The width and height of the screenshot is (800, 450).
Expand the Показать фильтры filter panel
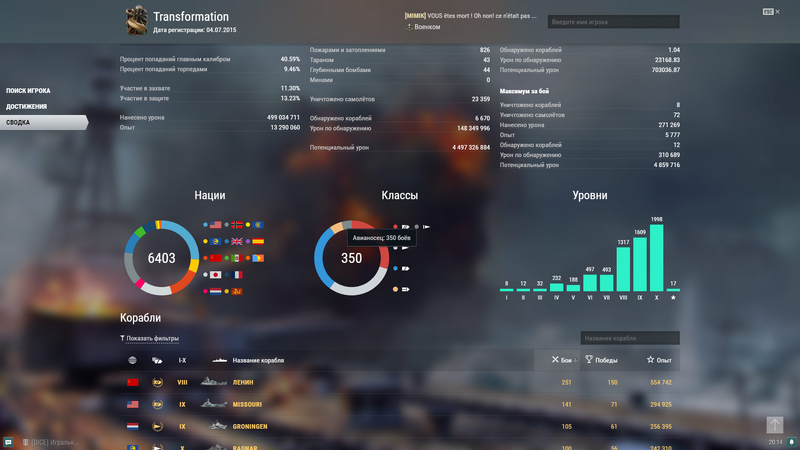point(152,338)
